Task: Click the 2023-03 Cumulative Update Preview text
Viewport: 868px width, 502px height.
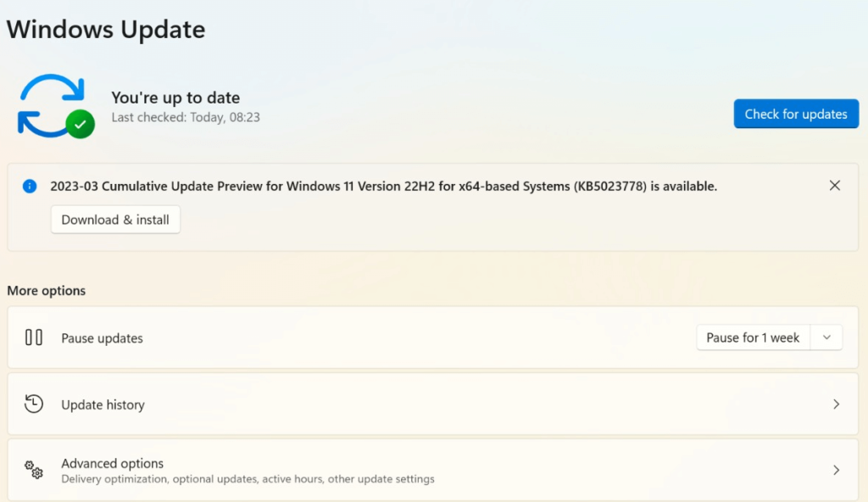Action: pos(383,186)
